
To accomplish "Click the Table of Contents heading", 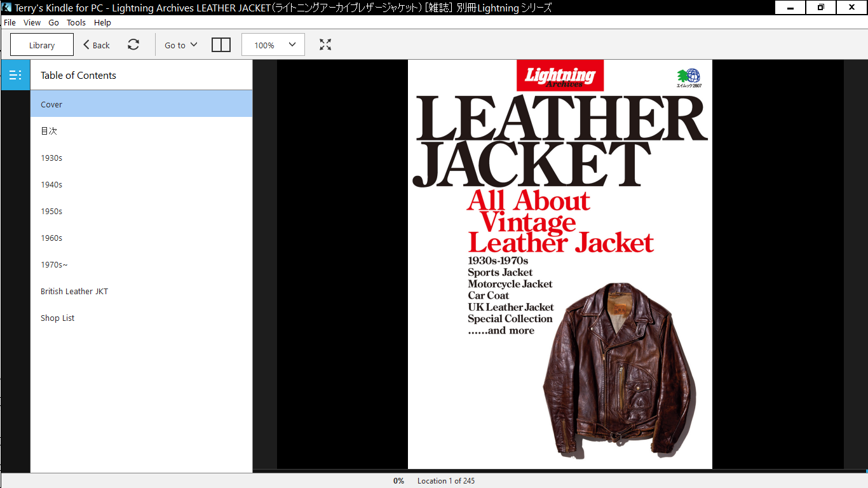I will [x=78, y=75].
